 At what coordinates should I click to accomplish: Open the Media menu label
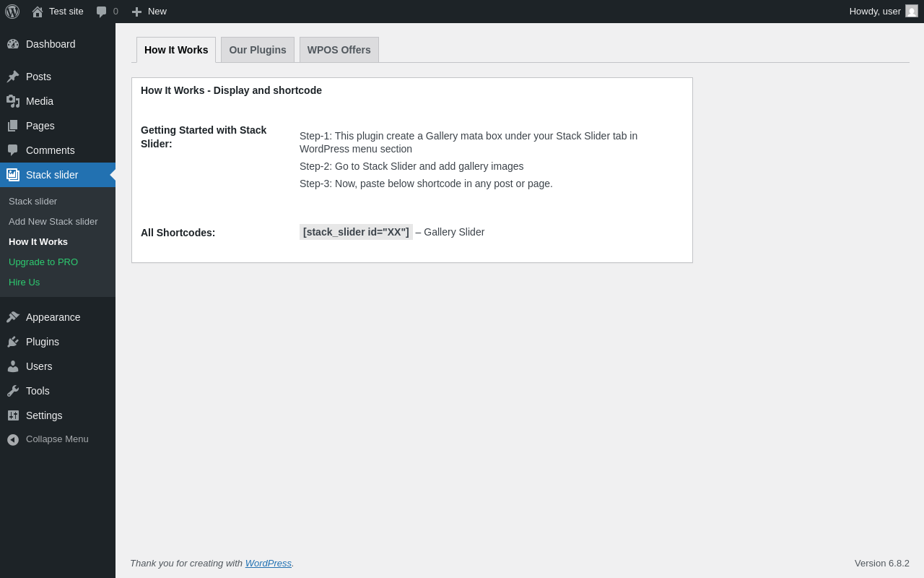pyautogui.click(x=40, y=101)
